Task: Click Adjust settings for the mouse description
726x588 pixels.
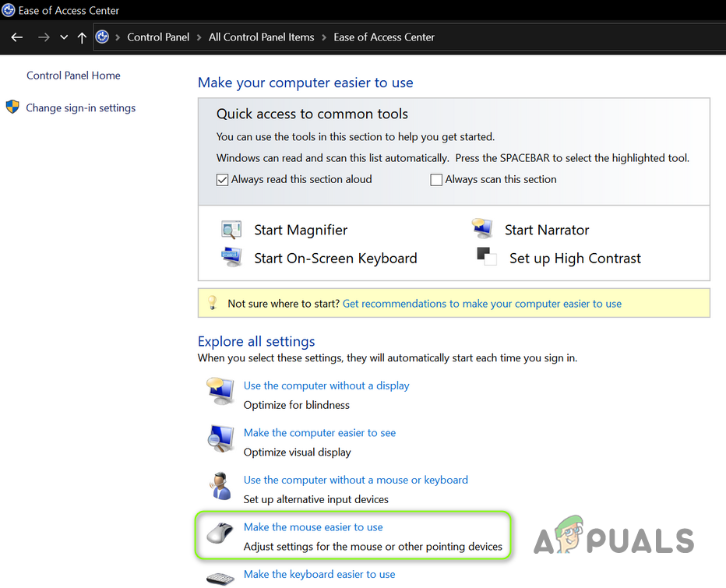Action: [372, 547]
